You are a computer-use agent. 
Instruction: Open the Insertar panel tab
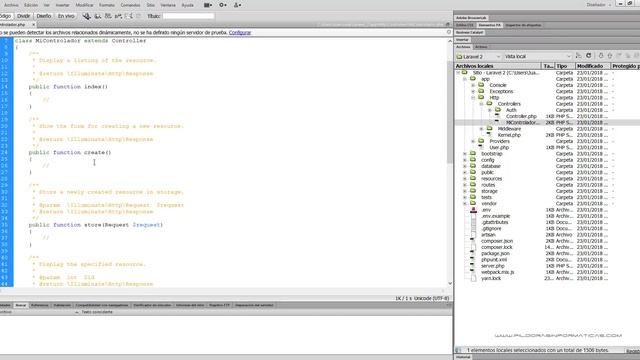click(462, 40)
